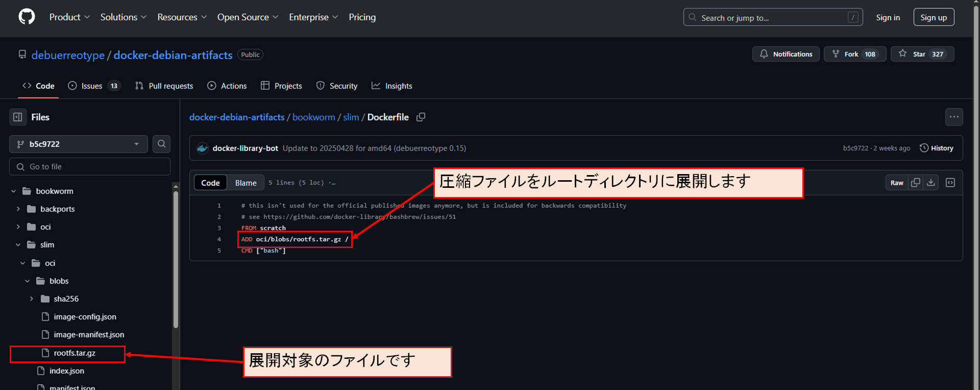
Task: Open the Security tab
Action: [x=337, y=86]
